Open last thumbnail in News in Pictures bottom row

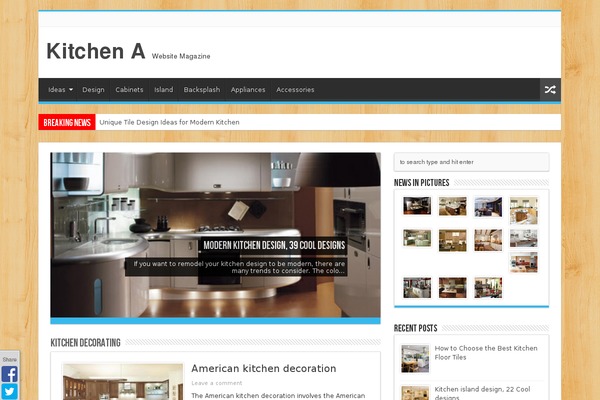(x=488, y=287)
